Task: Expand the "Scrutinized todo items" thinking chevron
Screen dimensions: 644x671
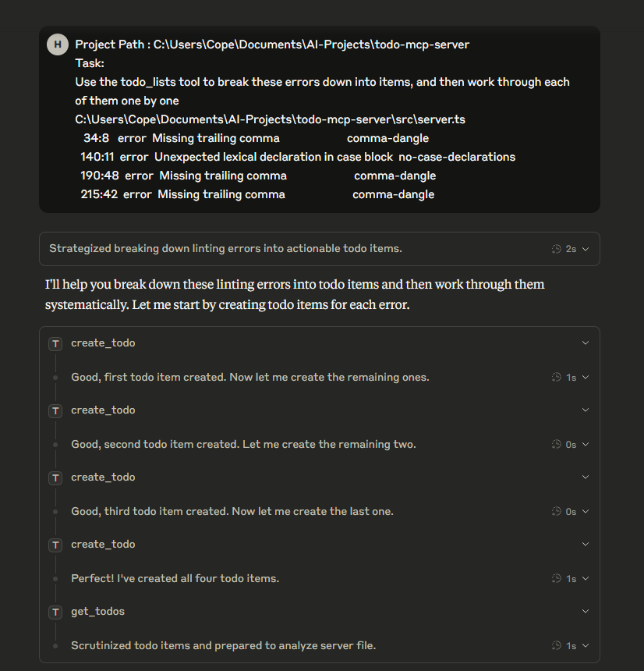Action: (x=586, y=646)
